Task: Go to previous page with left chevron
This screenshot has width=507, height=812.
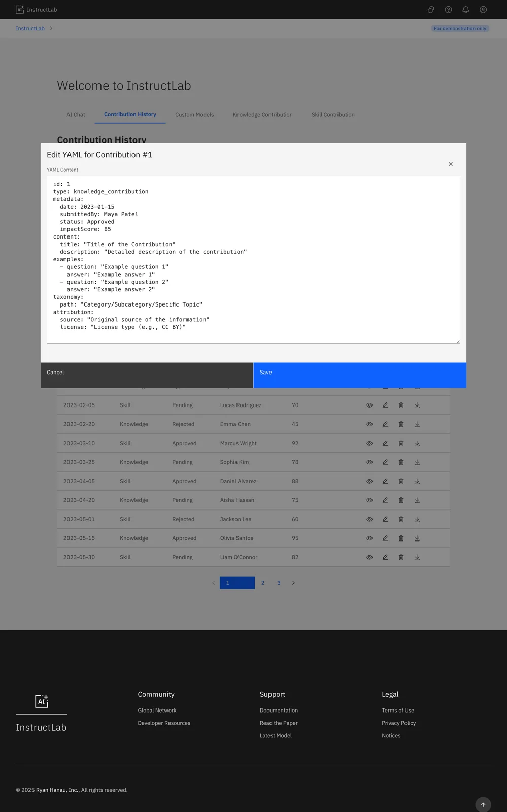Action: pyautogui.click(x=213, y=583)
